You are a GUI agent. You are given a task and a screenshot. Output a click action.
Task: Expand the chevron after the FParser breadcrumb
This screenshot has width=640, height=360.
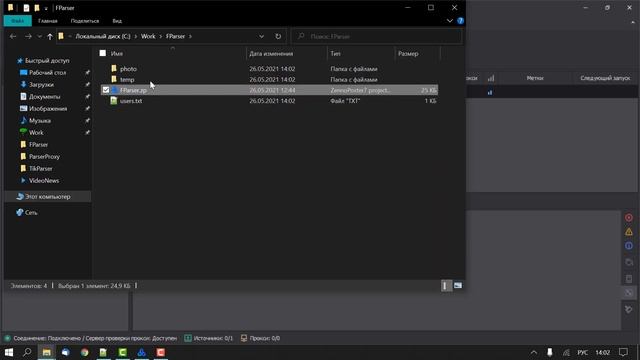pyautogui.click(x=190, y=36)
